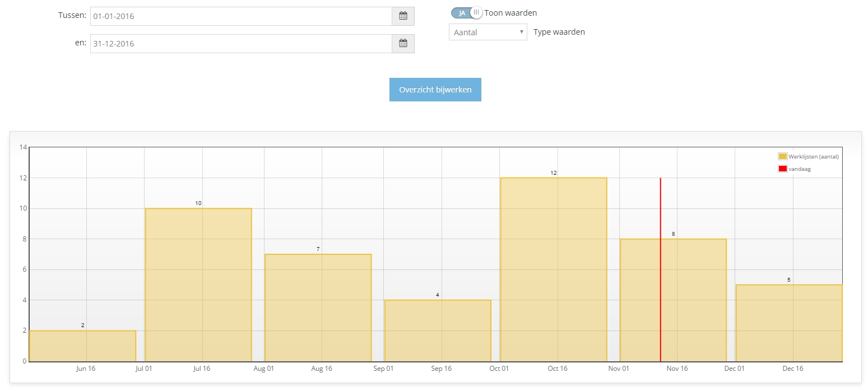Click the Oct 01 axis label
The image size is (868, 391).
point(499,369)
